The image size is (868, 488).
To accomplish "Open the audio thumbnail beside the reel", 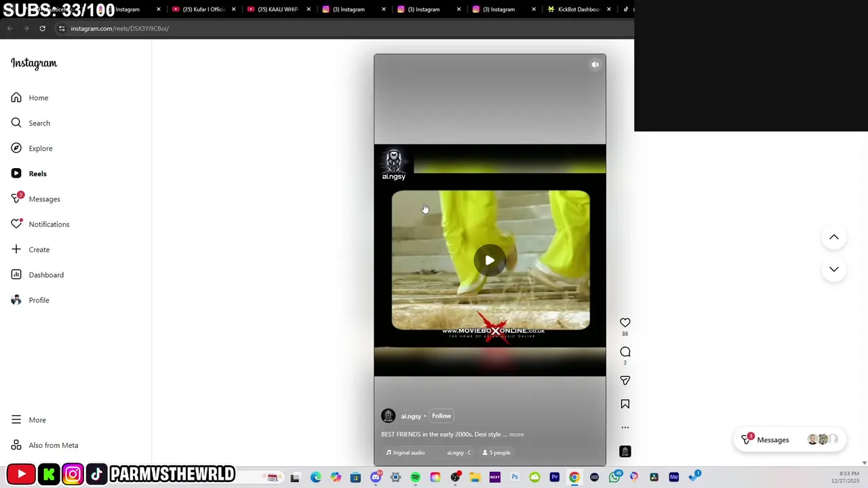I will pyautogui.click(x=625, y=451).
